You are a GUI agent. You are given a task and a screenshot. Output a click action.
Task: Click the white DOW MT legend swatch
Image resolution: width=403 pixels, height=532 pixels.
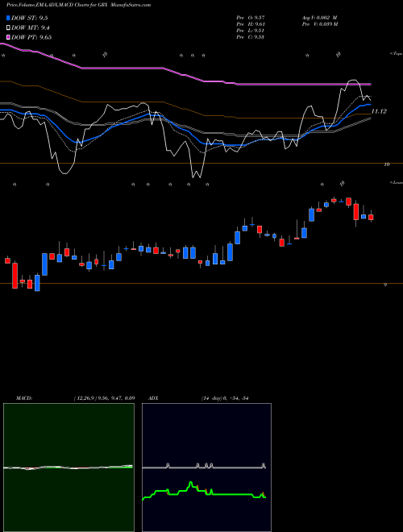coord(8,28)
